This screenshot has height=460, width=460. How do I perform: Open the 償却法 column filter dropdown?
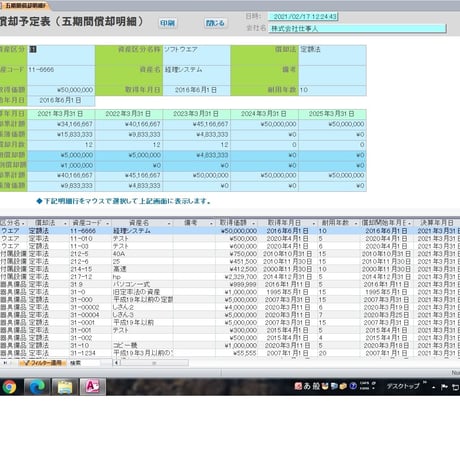point(65,223)
